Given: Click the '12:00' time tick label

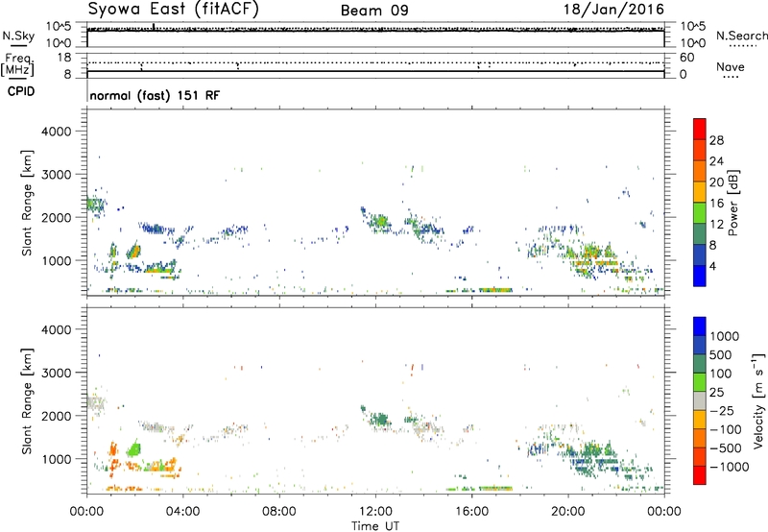Looking at the screenshot, I should coord(375,512).
